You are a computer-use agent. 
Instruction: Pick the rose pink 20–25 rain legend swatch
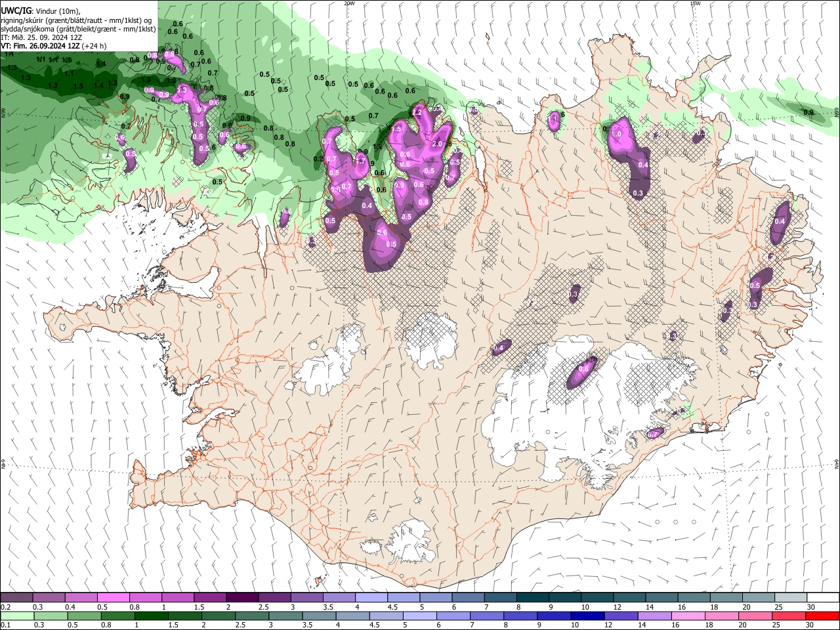click(x=755, y=616)
